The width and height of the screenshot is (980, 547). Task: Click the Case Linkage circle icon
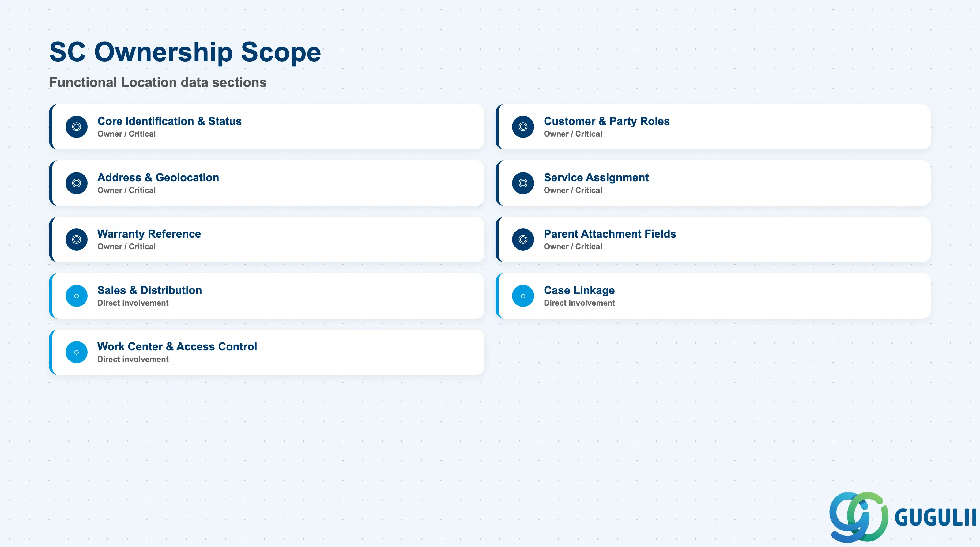tap(523, 296)
